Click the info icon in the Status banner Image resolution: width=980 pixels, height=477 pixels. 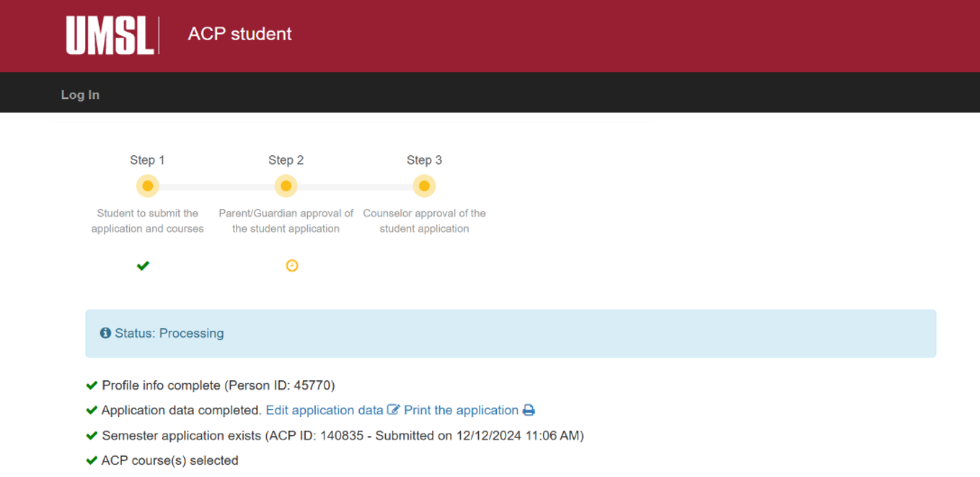(x=105, y=333)
